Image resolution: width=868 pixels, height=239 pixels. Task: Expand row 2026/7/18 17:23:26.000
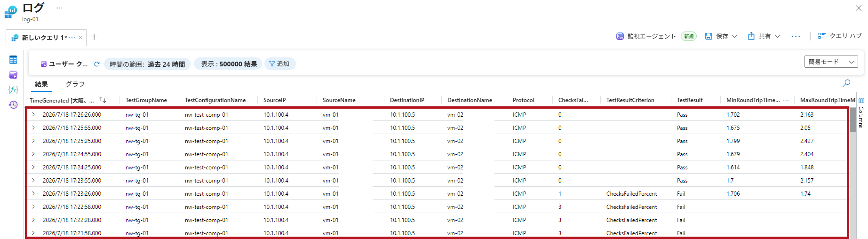[x=33, y=193]
